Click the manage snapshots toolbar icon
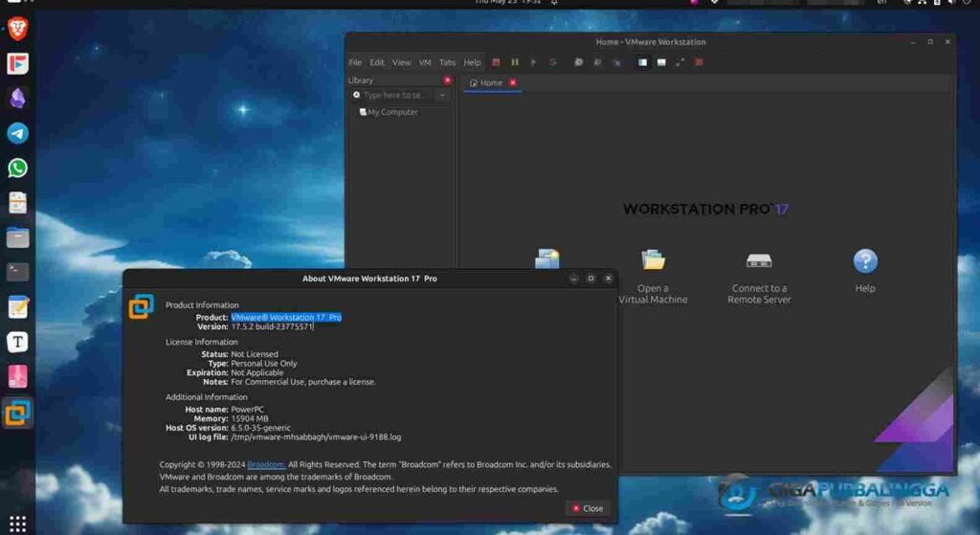980x535 pixels. (617, 62)
